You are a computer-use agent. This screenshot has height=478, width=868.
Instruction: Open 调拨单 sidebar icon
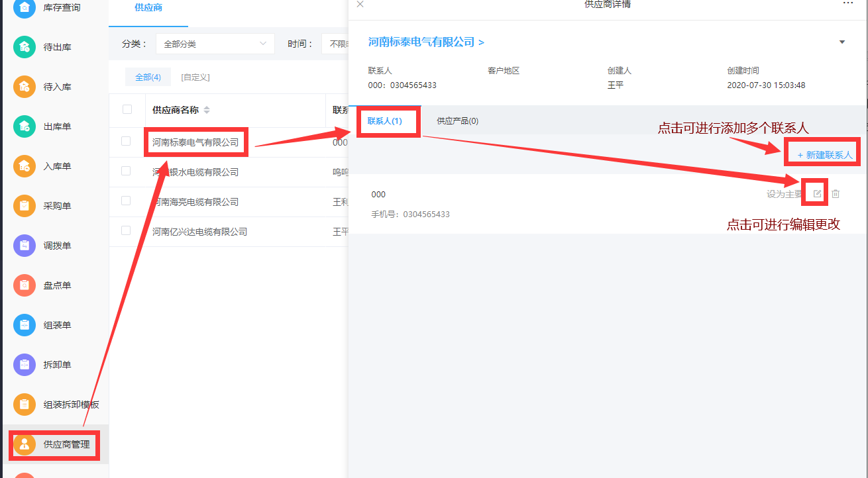[25, 246]
